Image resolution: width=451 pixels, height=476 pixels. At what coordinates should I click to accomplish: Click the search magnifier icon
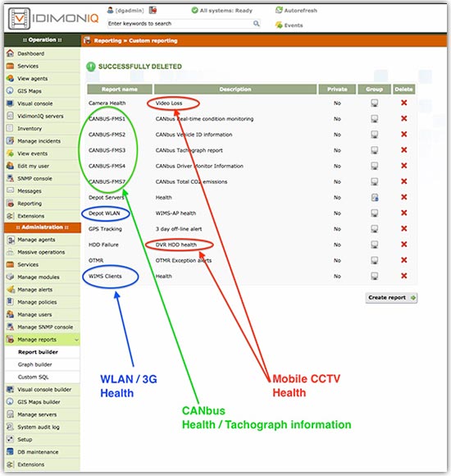257,23
